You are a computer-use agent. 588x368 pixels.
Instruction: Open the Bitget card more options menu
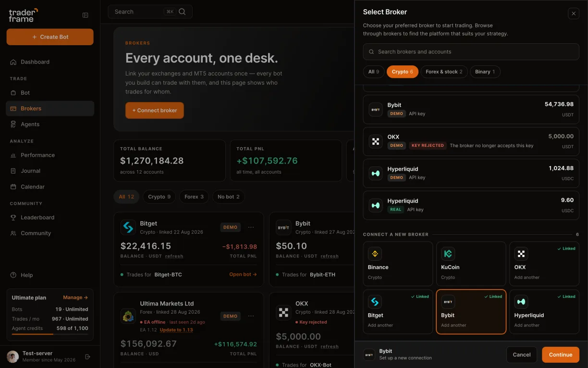pos(251,227)
